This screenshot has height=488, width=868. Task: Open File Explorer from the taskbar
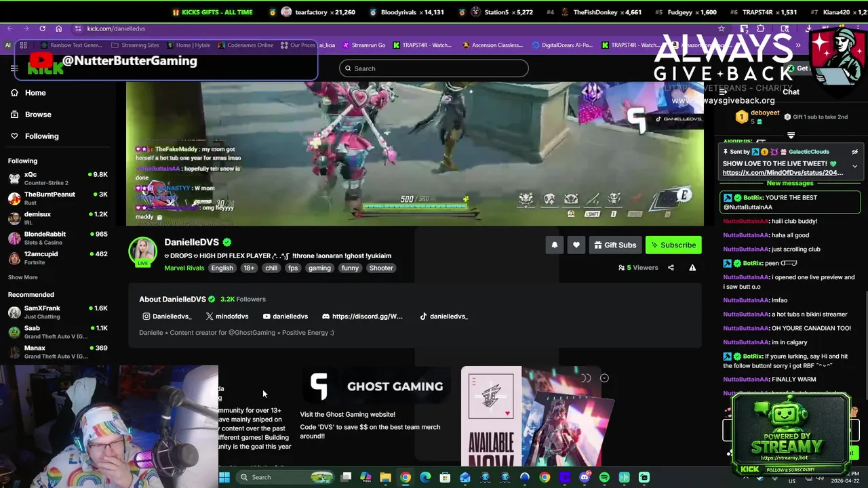point(385,477)
